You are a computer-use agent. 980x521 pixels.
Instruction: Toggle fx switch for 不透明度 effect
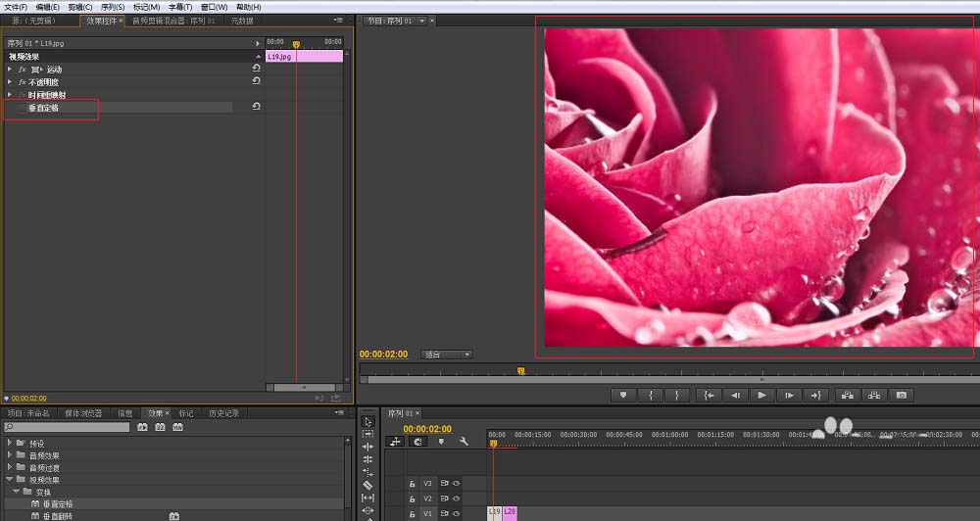[x=22, y=82]
